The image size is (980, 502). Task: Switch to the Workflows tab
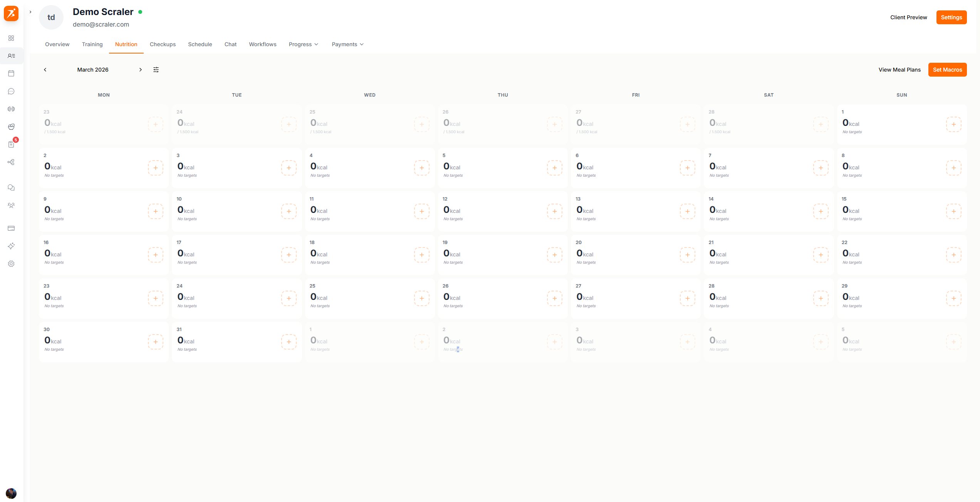[x=262, y=44]
